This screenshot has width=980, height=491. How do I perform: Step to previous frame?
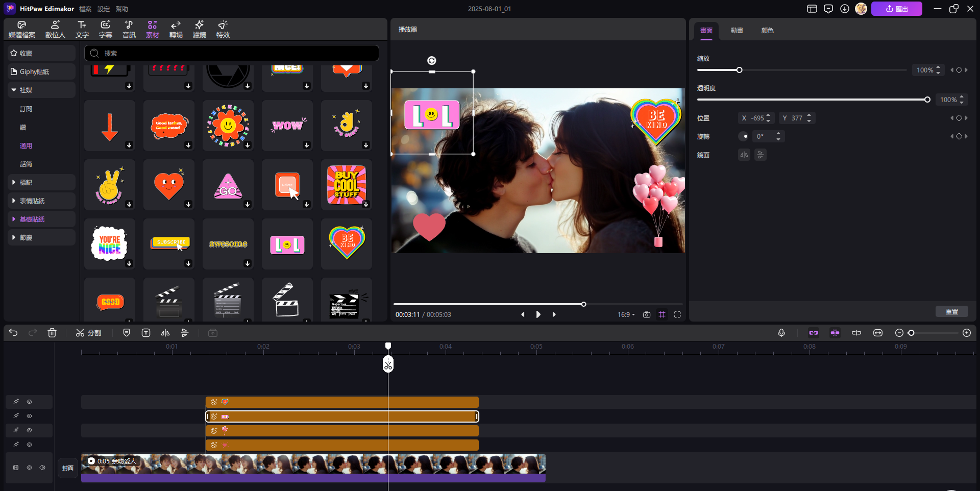coord(523,314)
